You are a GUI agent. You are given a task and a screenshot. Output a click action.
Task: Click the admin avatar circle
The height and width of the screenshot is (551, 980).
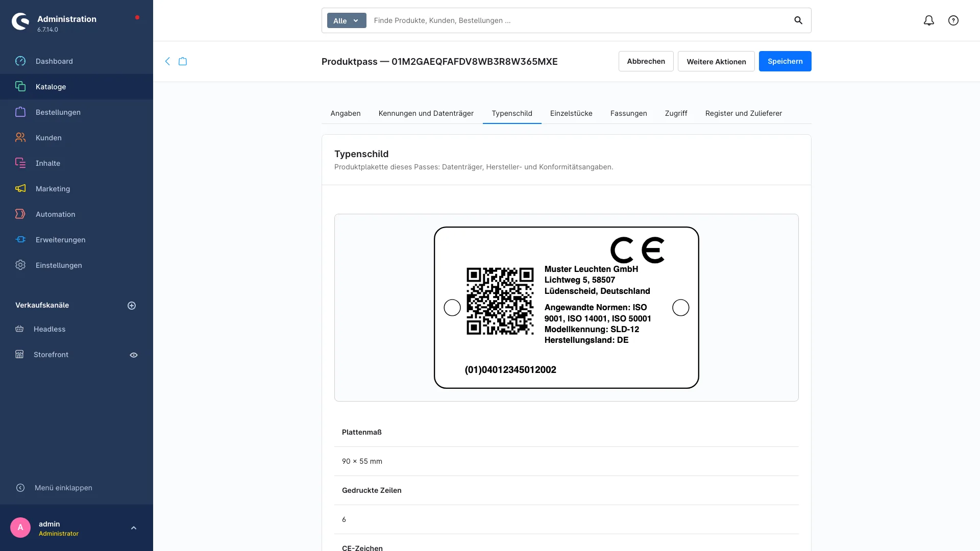point(20,528)
